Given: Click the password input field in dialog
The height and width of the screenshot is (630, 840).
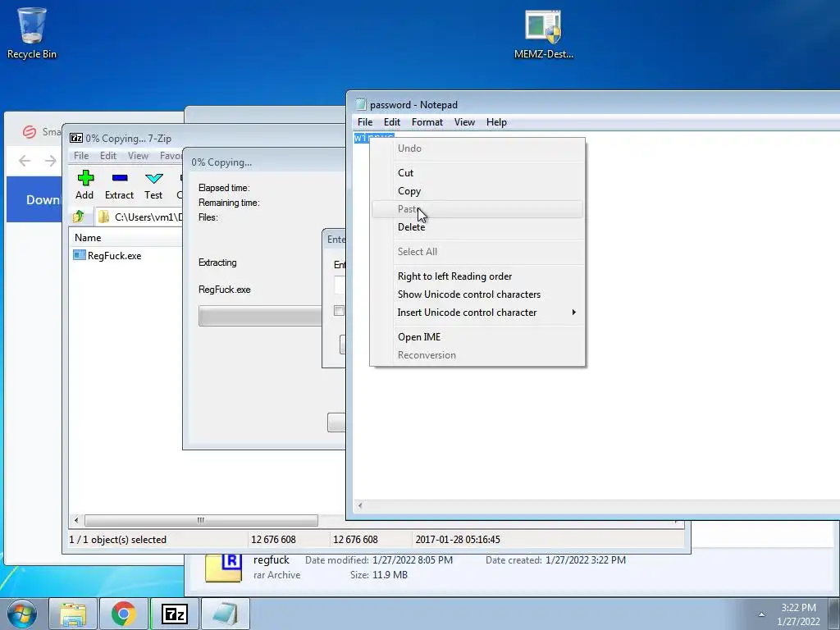Looking at the screenshot, I should pos(339,285).
